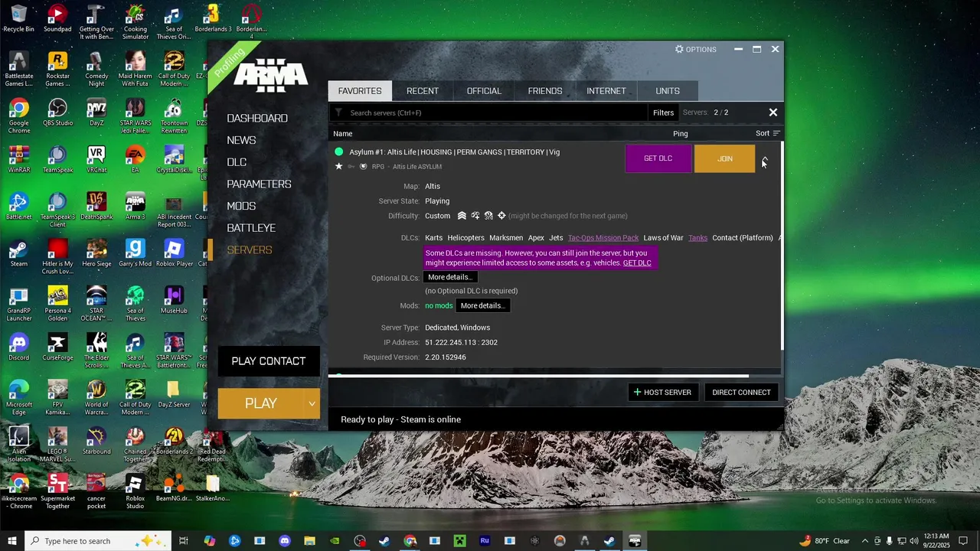This screenshot has height=551, width=980.
Task: Open the Sort menu
Action: click(767, 133)
